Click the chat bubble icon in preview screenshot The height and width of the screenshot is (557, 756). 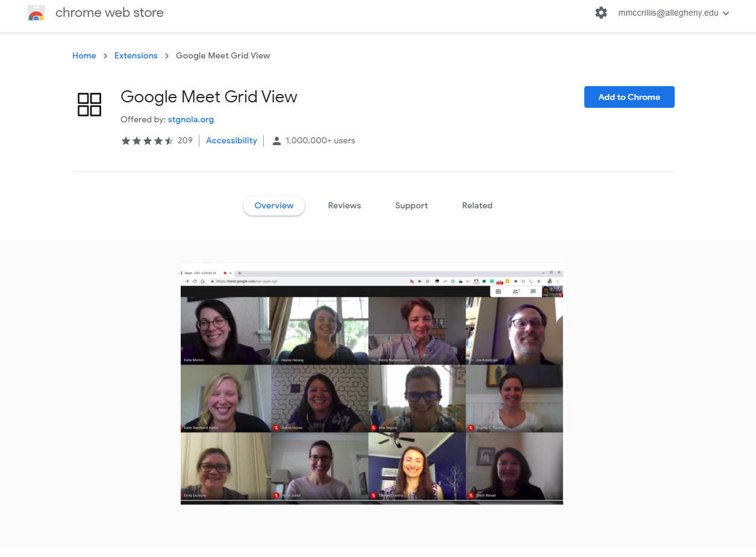[533, 291]
